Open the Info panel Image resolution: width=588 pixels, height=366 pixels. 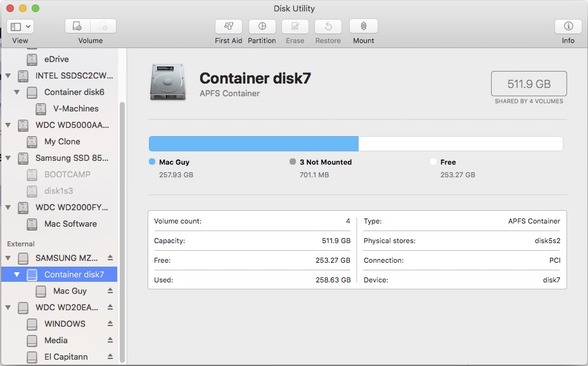pyautogui.click(x=568, y=26)
